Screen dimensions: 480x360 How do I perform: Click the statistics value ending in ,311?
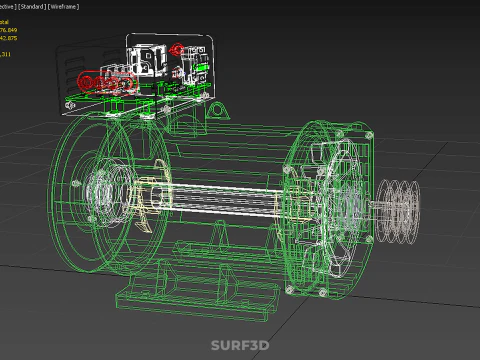point(5,54)
